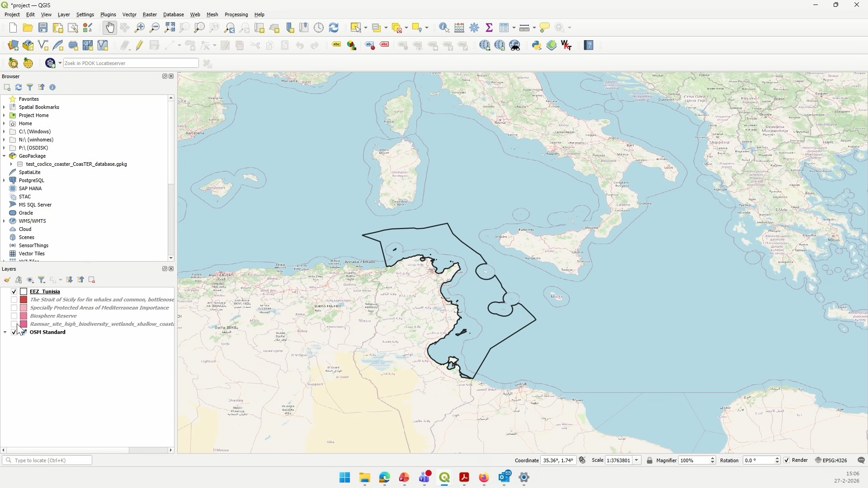
Task: Select the Identify Features tool
Action: [x=444, y=28]
